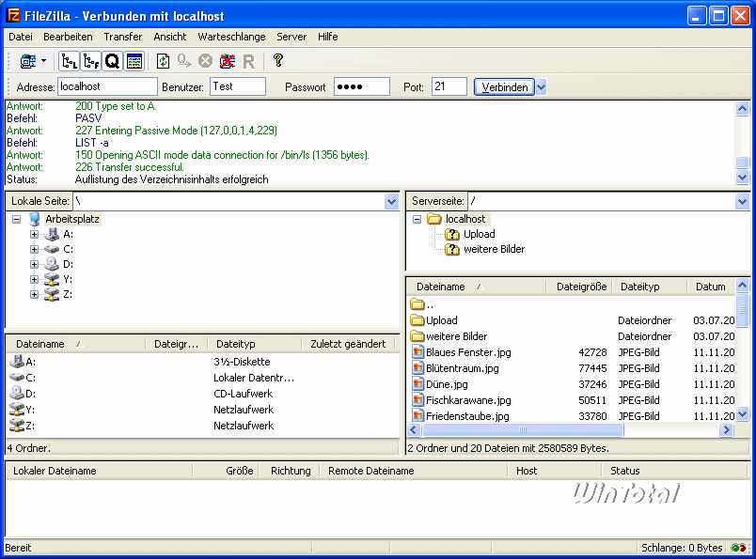Toggle the remote directory tree view
This screenshot has height=559, width=756.
(90, 61)
